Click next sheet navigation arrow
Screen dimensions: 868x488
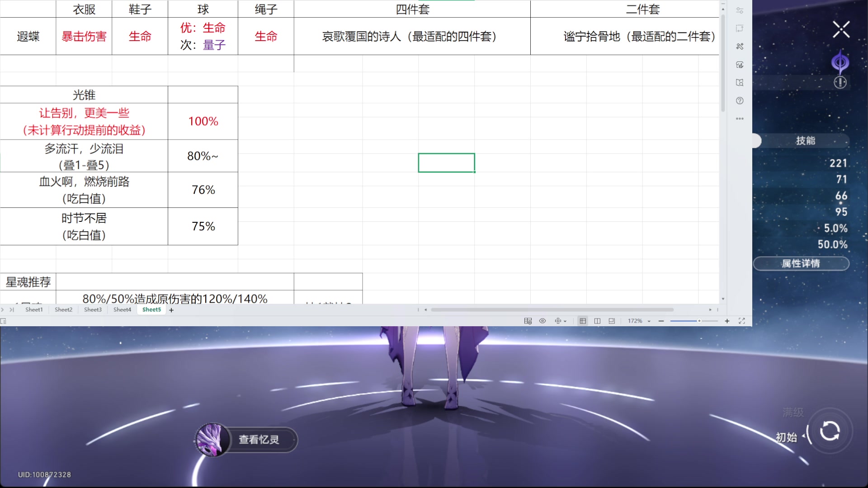(x=3, y=310)
